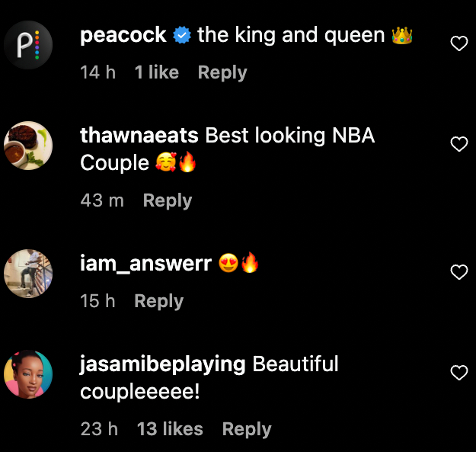Like jasamibeplaying's comment with heart icon
The width and height of the screenshot is (476, 452).
pos(459,373)
